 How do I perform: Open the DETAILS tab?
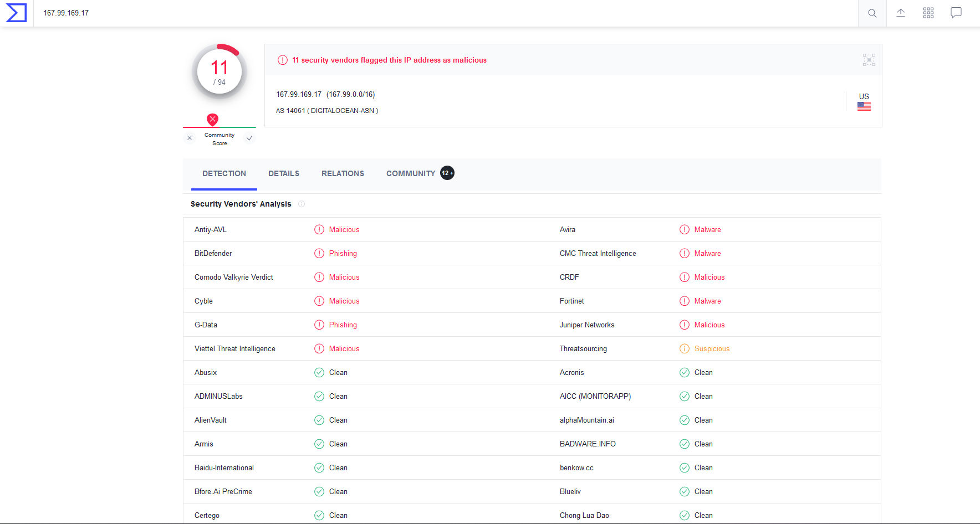(x=283, y=173)
